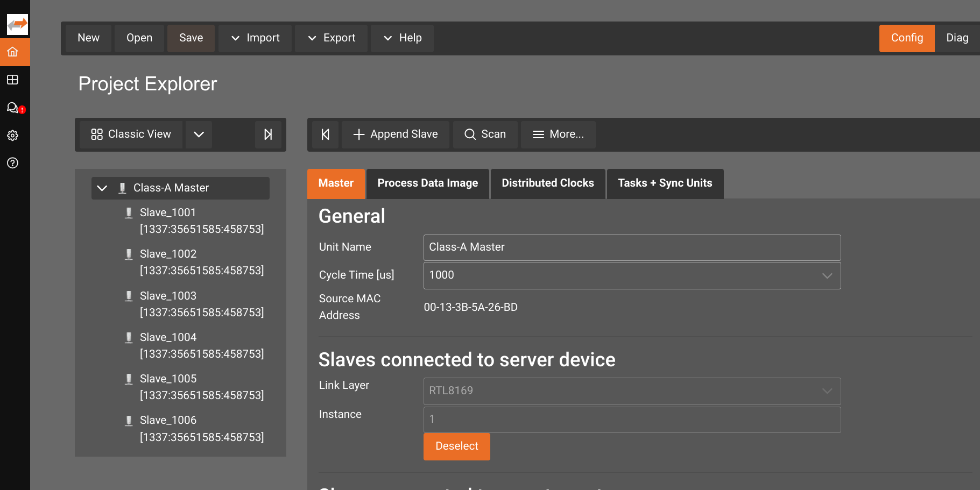Open the messages icon with red alert
The width and height of the screenshot is (980, 490).
click(x=14, y=108)
